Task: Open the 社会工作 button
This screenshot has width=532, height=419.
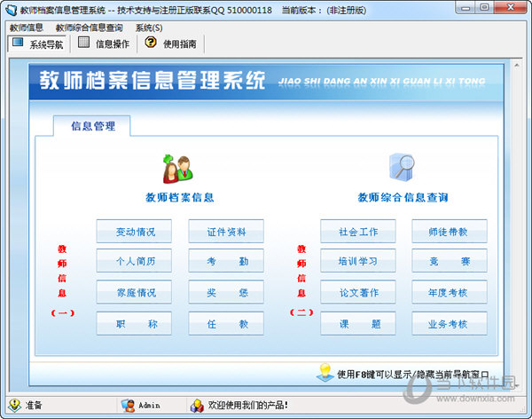Action: [358, 232]
